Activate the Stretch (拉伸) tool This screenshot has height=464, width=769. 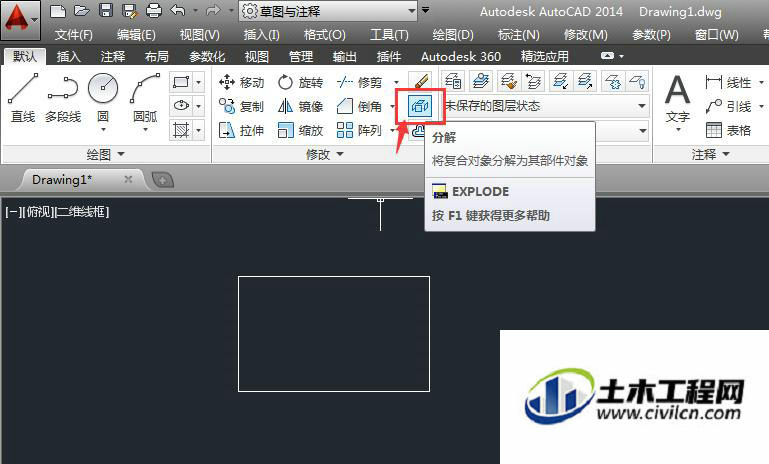click(x=241, y=130)
